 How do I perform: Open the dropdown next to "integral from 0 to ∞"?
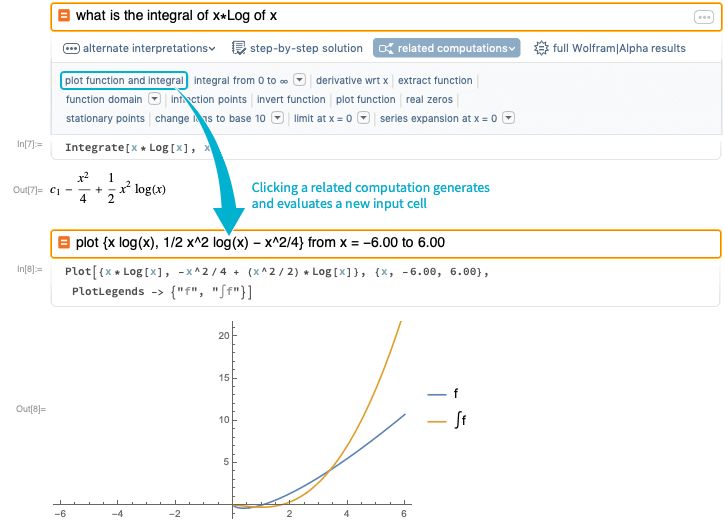[300, 80]
